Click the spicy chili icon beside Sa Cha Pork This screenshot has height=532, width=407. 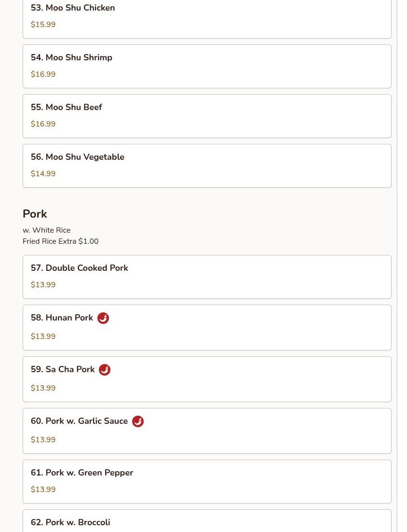pos(105,370)
